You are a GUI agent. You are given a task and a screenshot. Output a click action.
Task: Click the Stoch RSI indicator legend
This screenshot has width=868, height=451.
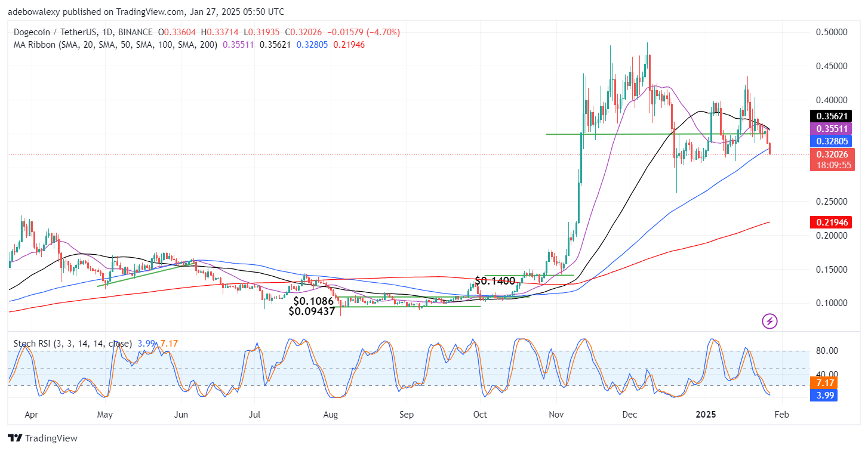pos(72,344)
